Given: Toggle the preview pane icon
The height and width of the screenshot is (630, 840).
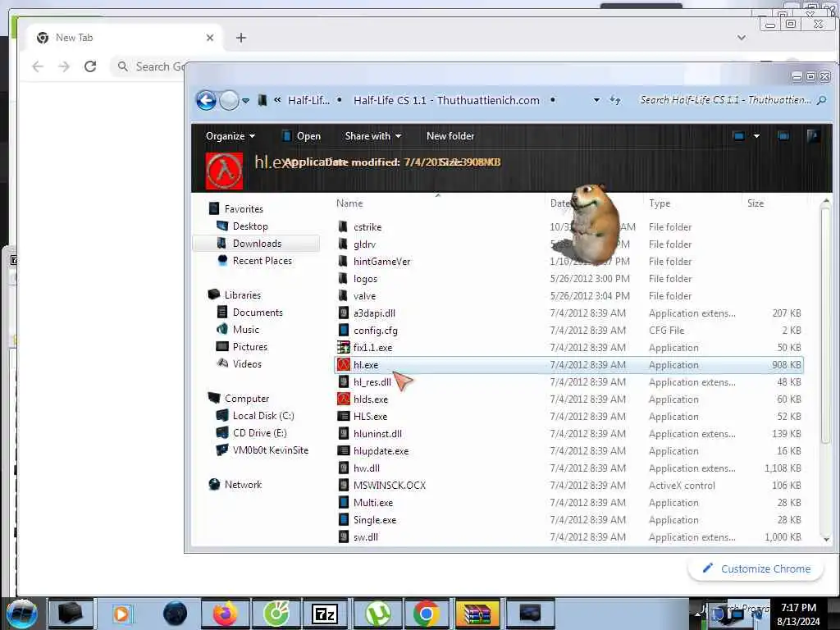Looking at the screenshot, I should point(783,136).
